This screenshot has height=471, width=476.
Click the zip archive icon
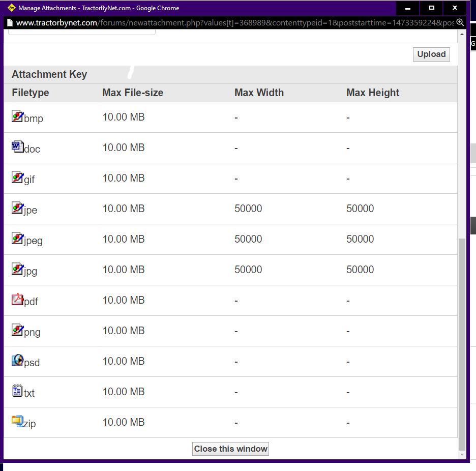[x=17, y=421]
